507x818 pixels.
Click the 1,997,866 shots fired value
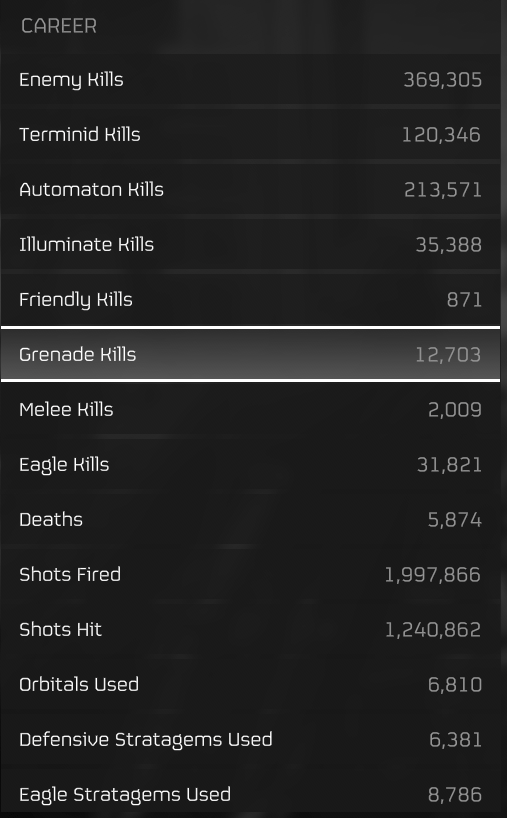[x=432, y=574]
